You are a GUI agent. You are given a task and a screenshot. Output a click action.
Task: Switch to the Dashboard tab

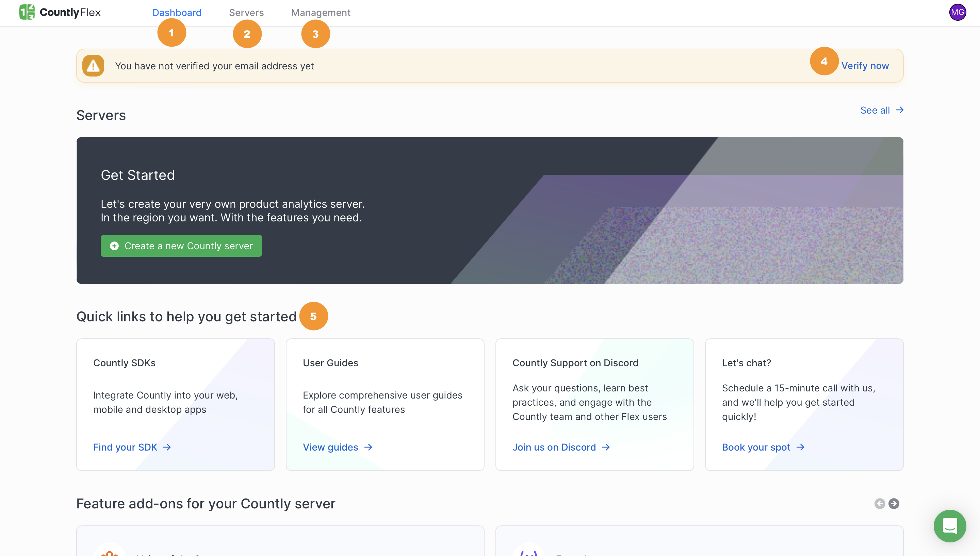click(x=177, y=13)
